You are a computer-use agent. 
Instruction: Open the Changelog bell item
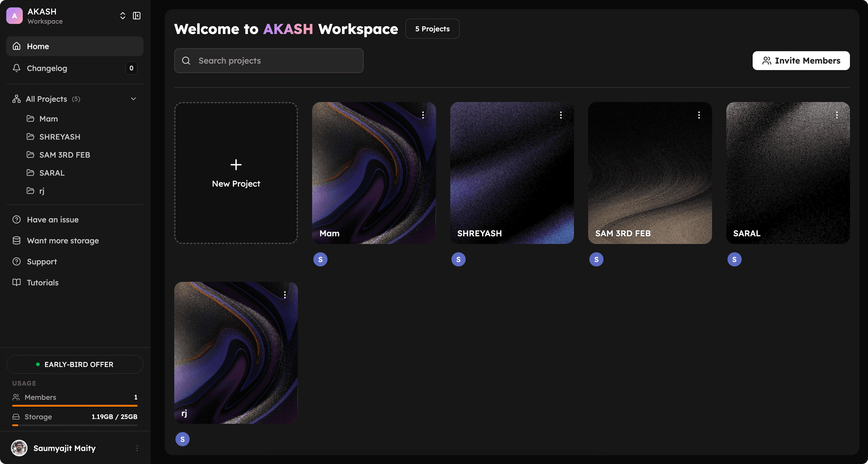[x=46, y=68]
